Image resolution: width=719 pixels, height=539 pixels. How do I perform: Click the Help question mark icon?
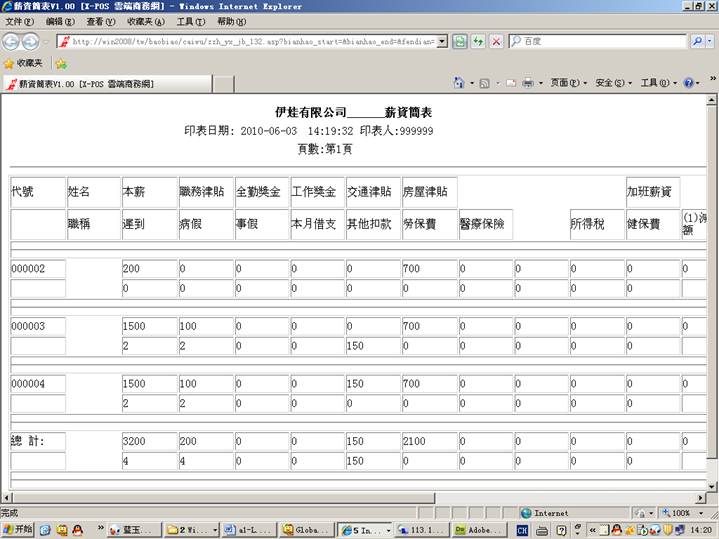tap(690, 83)
